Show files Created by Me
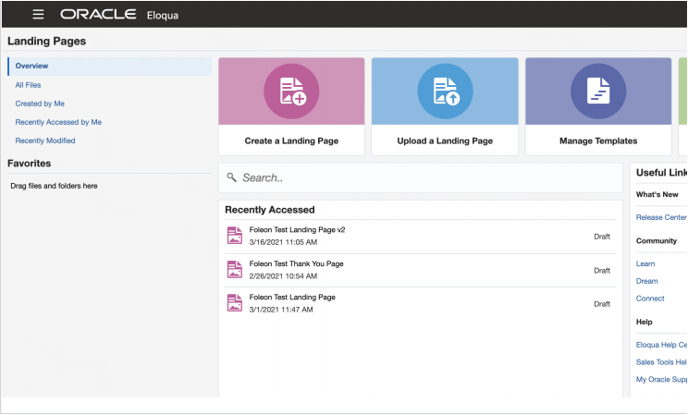Viewport: 688px width, 415px height. 40,103
